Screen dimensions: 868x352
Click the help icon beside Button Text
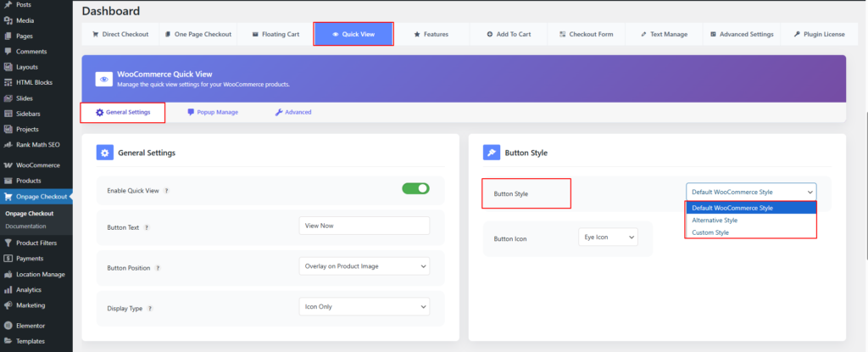pos(147,227)
